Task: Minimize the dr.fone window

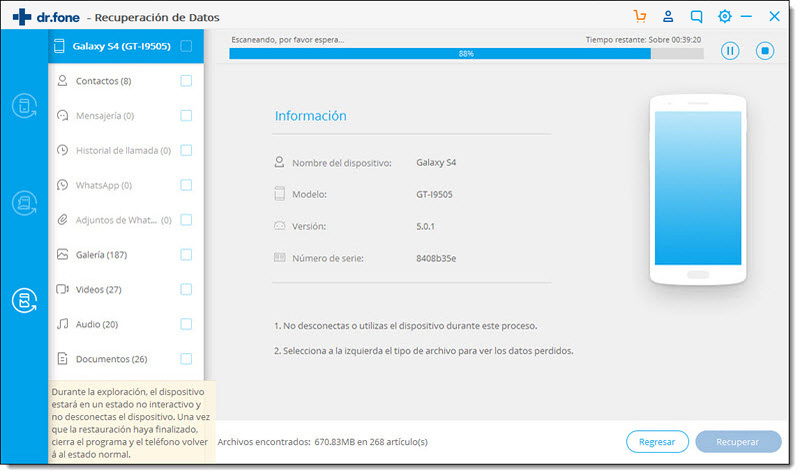Action: pyautogui.click(x=746, y=16)
